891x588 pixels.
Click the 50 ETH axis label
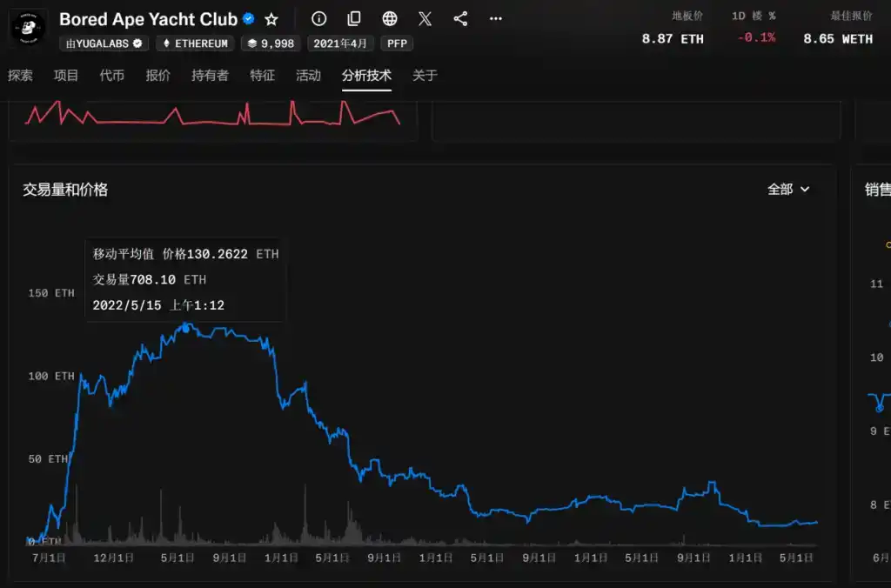[49, 459]
